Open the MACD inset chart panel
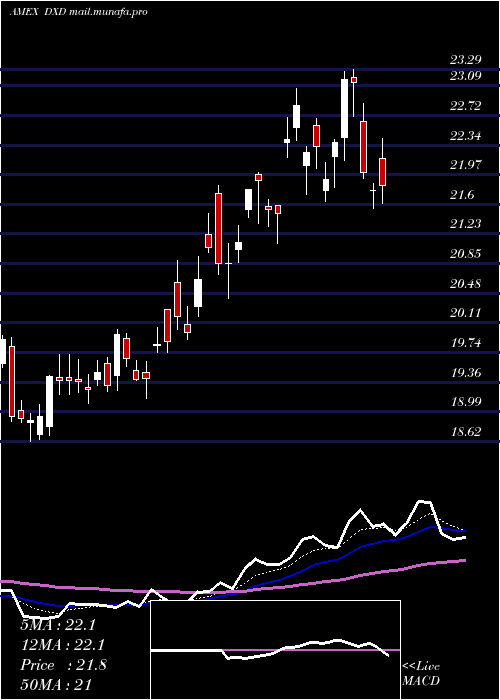 (x=275, y=650)
